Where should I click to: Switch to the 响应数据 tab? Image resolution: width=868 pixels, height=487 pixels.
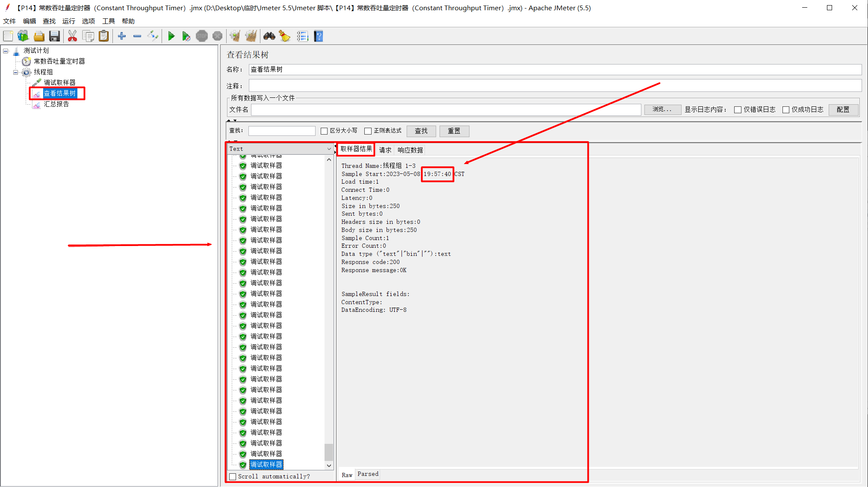(410, 150)
